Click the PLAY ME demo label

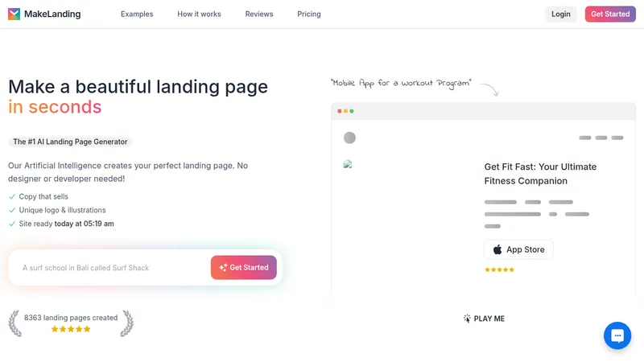[x=484, y=319]
